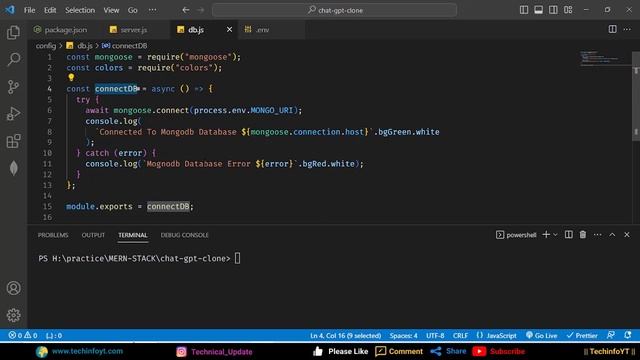
Task: Click the Prettier status item
Action: click(582, 336)
